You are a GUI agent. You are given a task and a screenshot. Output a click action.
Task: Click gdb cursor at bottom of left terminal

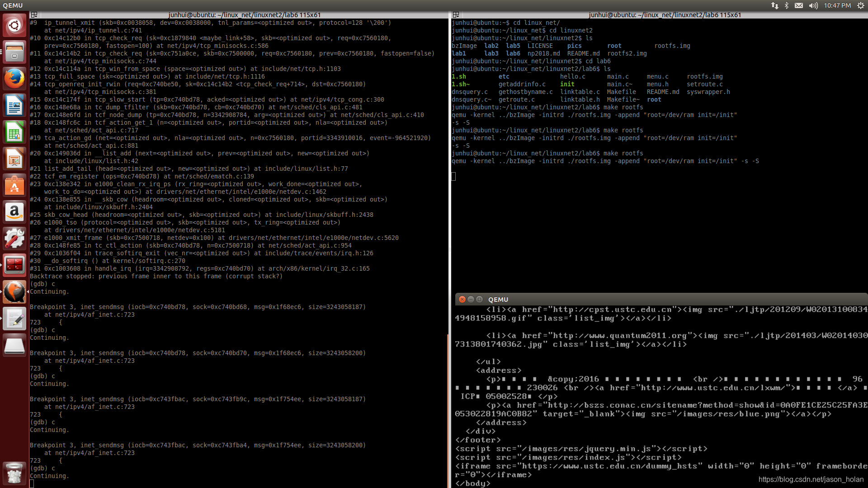(x=32, y=483)
